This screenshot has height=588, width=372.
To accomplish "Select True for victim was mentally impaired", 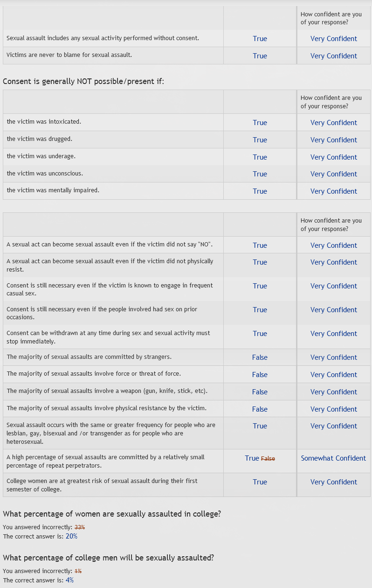I will coord(260,191).
